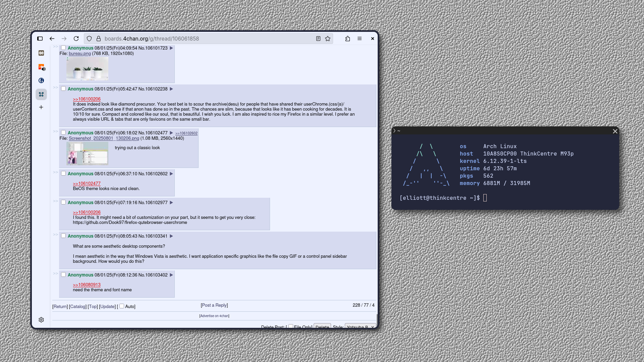Follow quote link >>106100206 in post 106102977
Image resolution: width=644 pixels, height=362 pixels.
(x=87, y=212)
